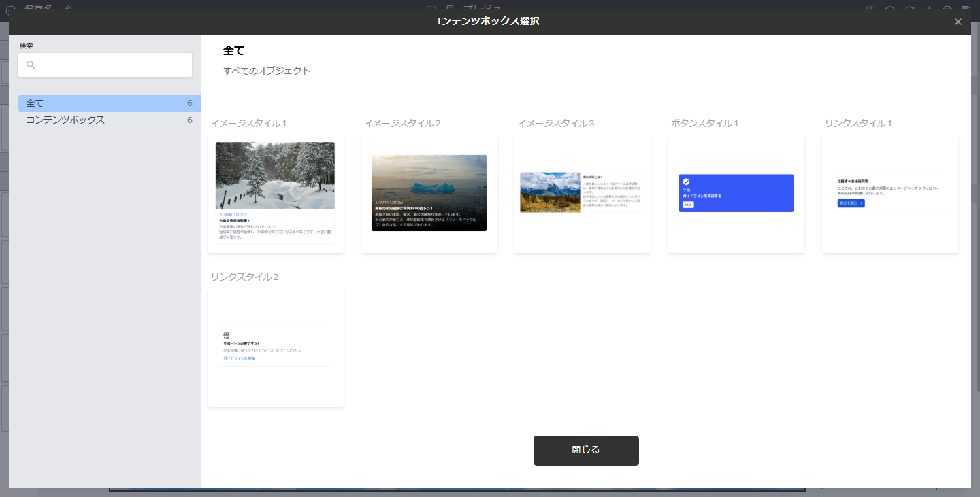Focus the 検索 search input field

pyautogui.click(x=112, y=65)
